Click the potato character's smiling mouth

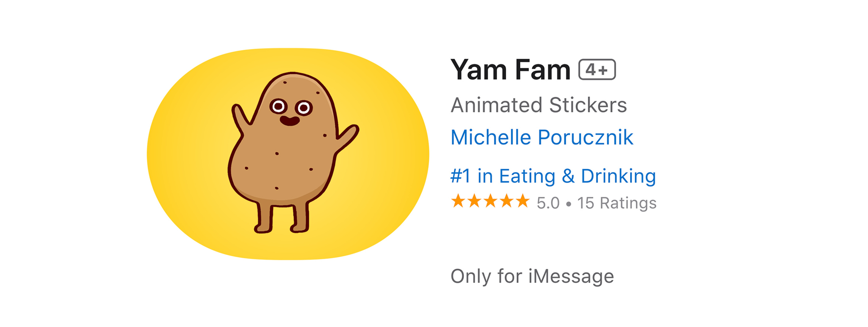point(290,121)
